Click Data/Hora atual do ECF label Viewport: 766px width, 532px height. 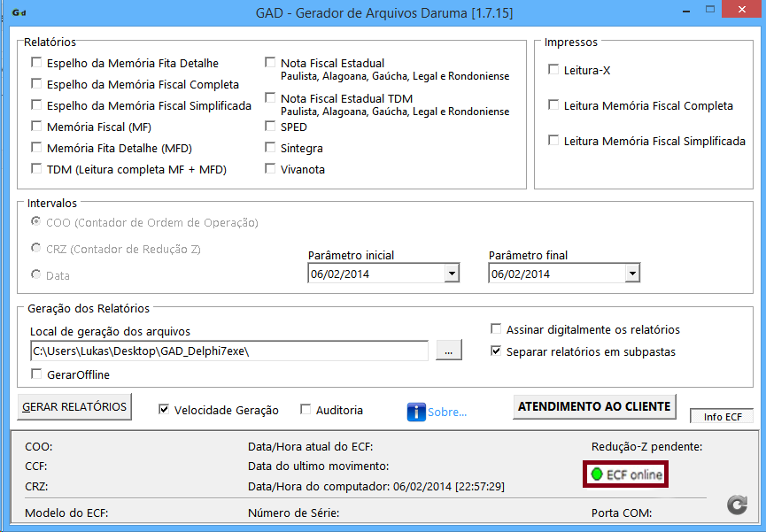(x=310, y=446)
